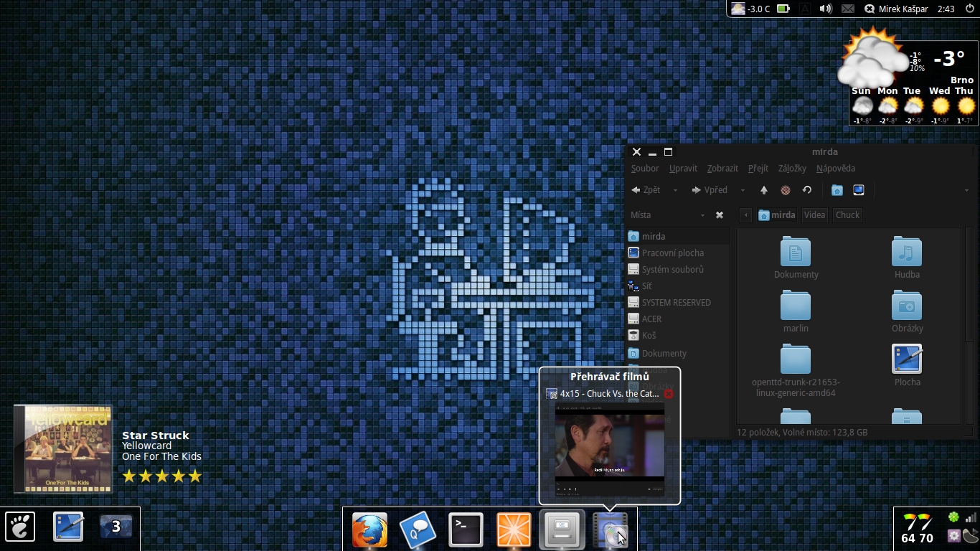
Task: Click the movie player dock icon
Action: pyautogui.click(x=610, y=531)
